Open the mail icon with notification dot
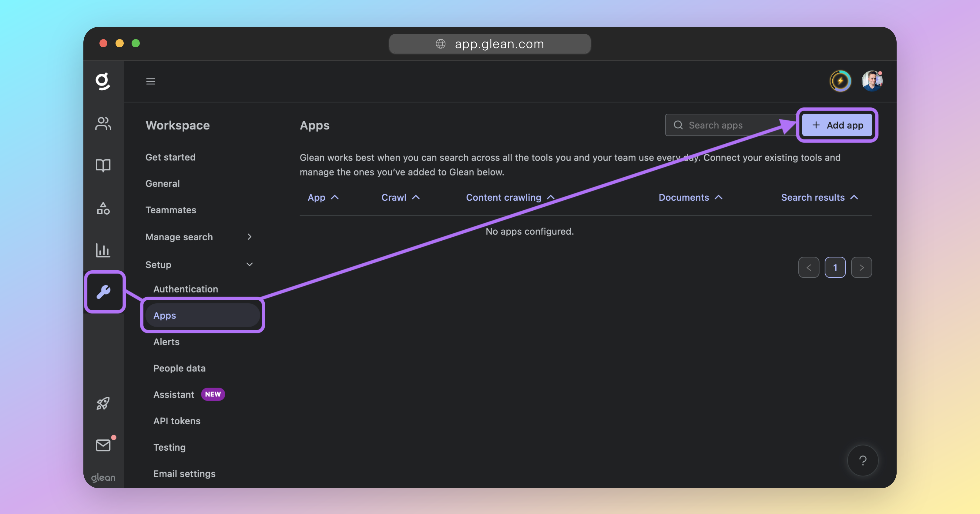This screenshot has height=514, width=980. tap(103, 445)
